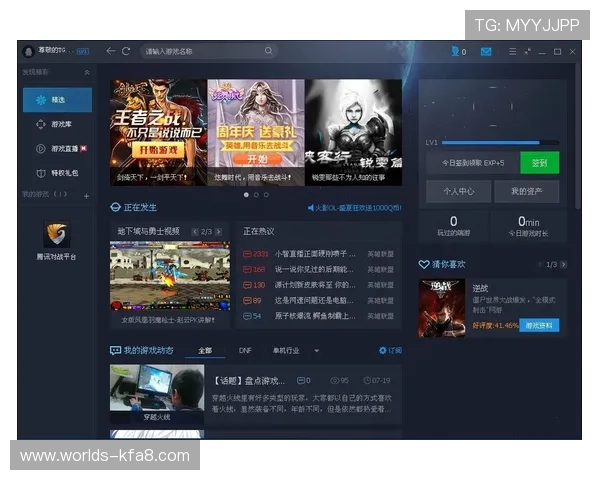The height and width of the screenshot is (480, 600).
Task: Select the first carousel dot under the banner
Action: 245,195
